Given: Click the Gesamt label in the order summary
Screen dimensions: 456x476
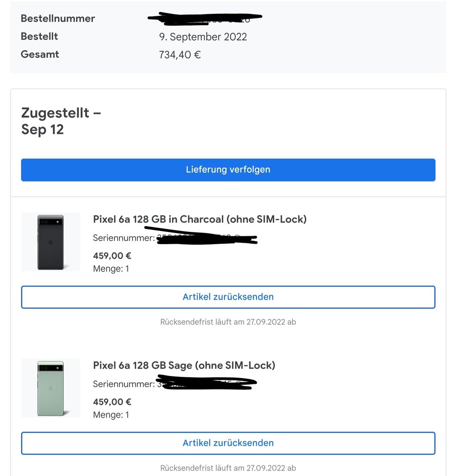Looking at the screenshot, I should click(40, 55).
